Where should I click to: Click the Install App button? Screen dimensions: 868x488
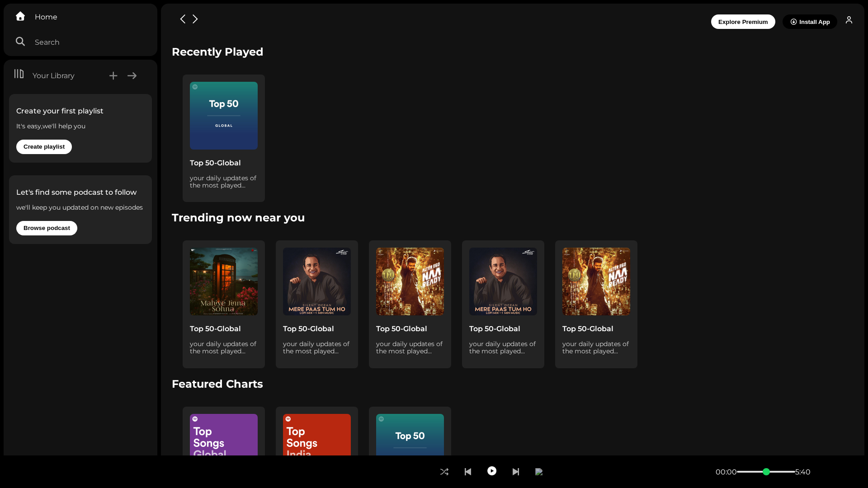pos(810,22)
